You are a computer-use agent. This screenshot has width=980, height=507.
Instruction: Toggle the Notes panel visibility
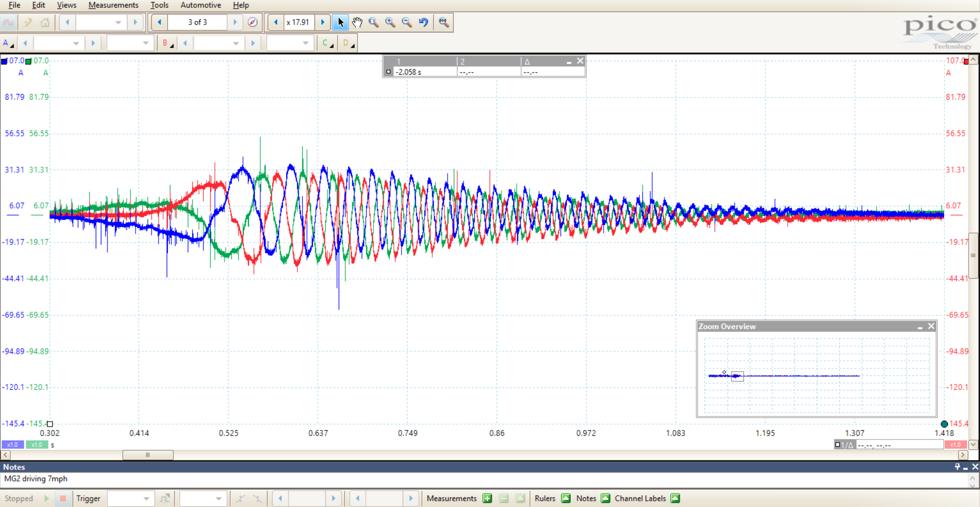[606, 498]
